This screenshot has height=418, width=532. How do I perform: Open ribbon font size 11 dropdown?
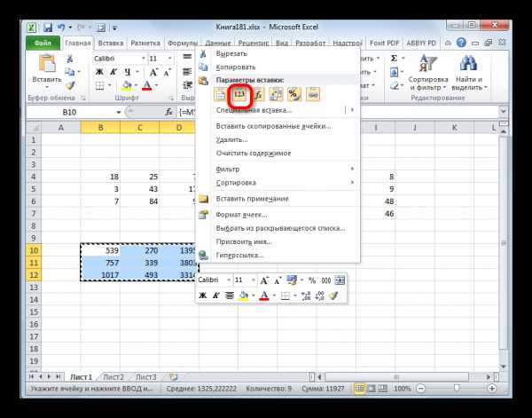tap(169, 59)
